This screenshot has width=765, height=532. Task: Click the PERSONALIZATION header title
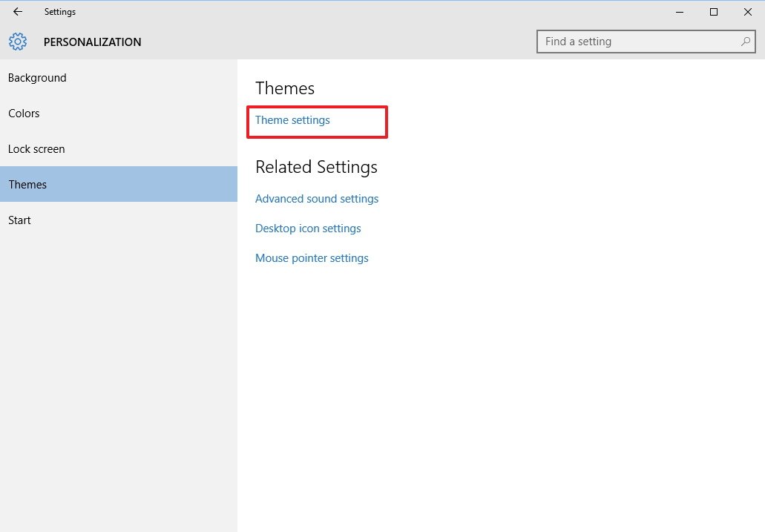tap(92, 42)
